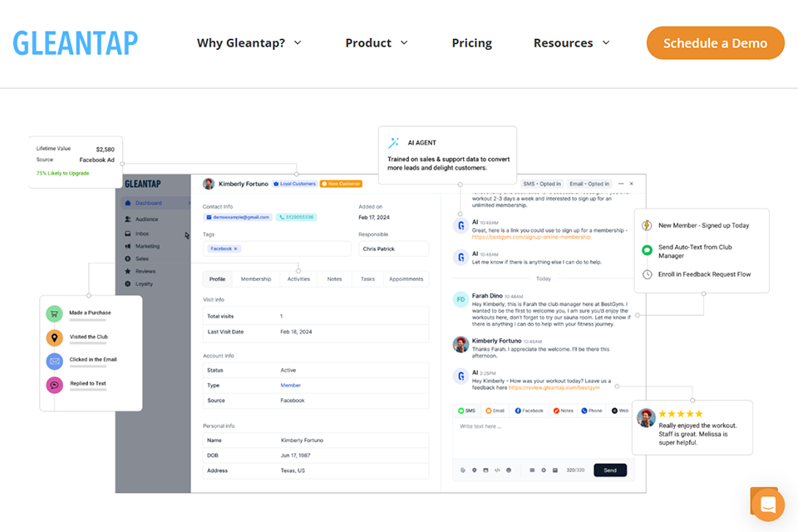Remove the Facebook tag with its x
Image resolution: width=798 pixels, height=532 pixels.
click(235, 249)
